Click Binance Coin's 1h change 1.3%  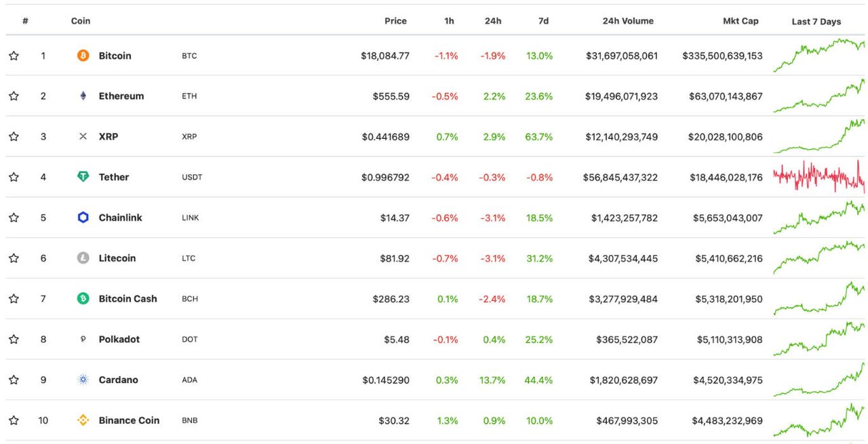point(448,420)
